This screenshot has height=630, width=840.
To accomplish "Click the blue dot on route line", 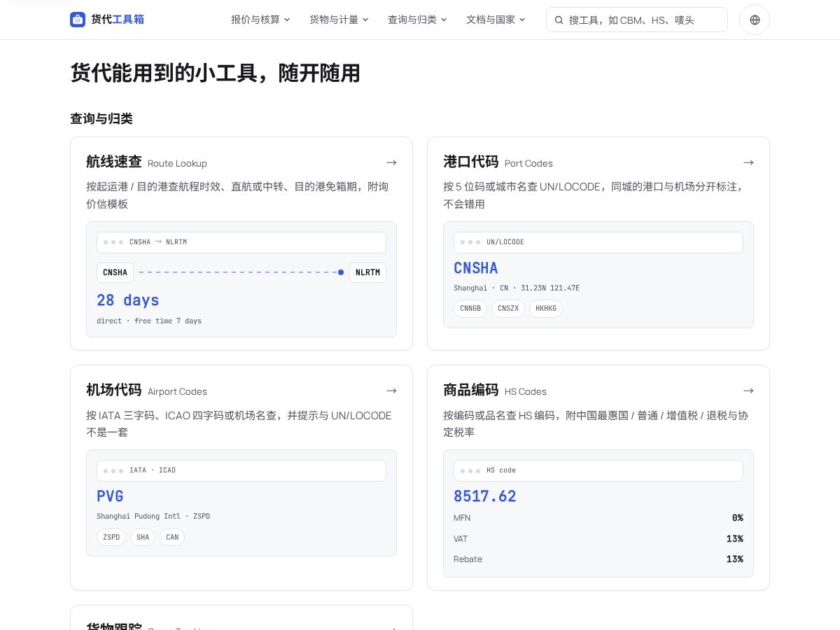I will pos(341,272).
